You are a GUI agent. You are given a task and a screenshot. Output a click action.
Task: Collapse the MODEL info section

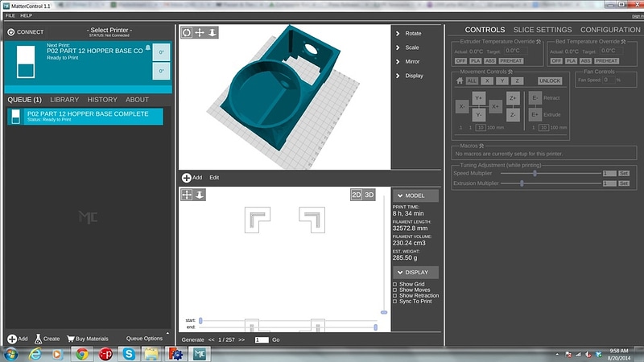415,195
